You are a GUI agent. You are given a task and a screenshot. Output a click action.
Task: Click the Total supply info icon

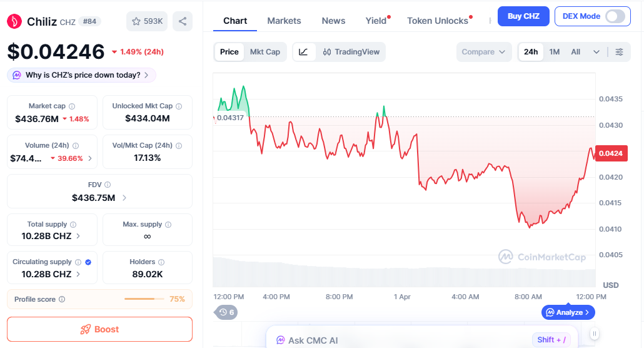pyautogui.click(x=73, y=224)
